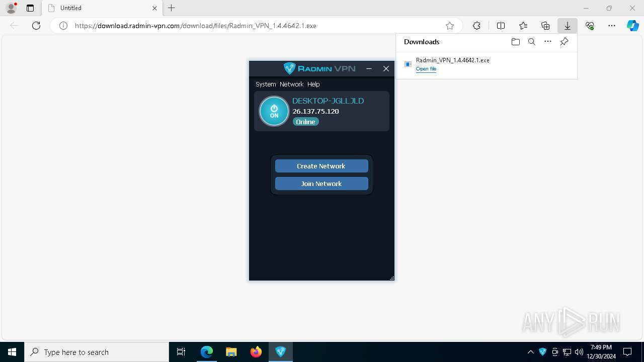Click the exe file icon in Downloads panel
Image resolution: width=644 pixels, height=362 pixels.
[408, 64]
